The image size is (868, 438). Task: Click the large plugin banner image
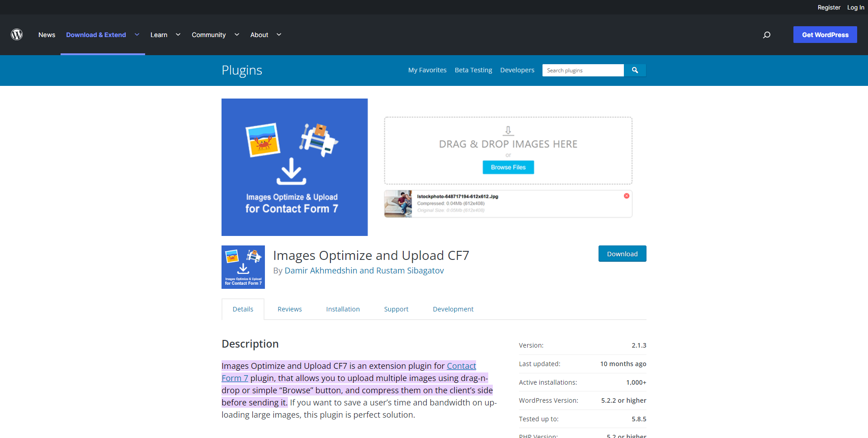coord(294,167)
